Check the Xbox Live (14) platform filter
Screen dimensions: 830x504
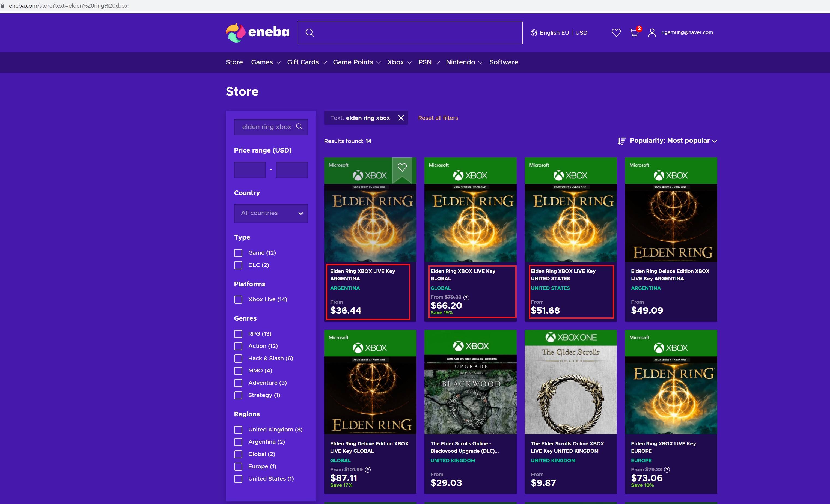(238, 300)
